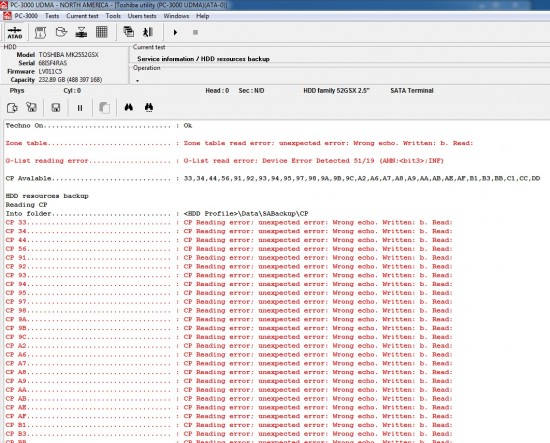This screenshot has height=443, width=550.
Task: Start the test with the play button
Action: (x=175, y=32)
